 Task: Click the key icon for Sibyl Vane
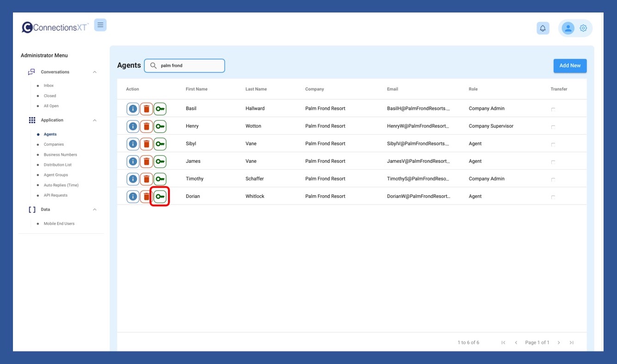pos(160,144)
